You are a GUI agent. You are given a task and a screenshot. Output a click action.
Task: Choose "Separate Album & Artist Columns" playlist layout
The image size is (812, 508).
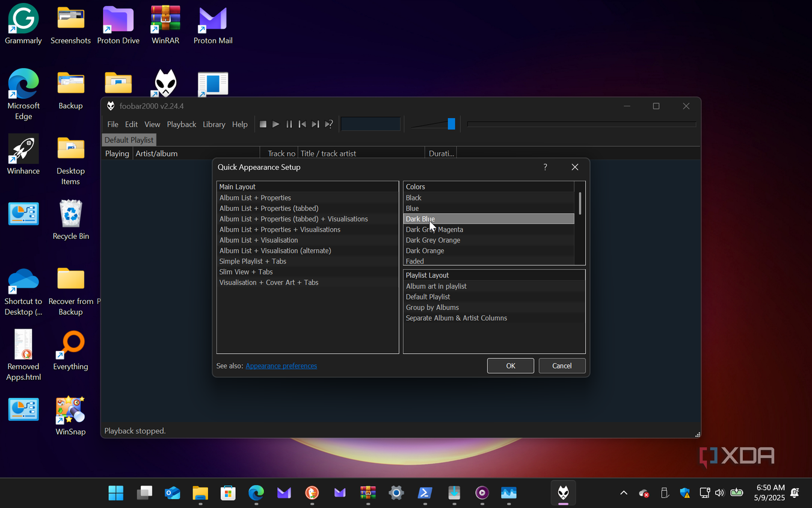pyautogui.click(x=494, y=318)
